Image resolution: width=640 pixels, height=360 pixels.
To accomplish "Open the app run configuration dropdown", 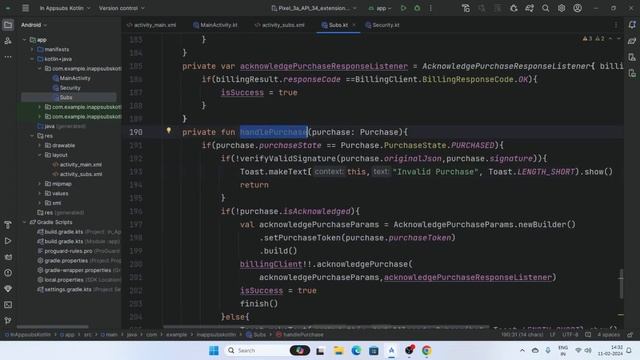I will click(380, 8).
